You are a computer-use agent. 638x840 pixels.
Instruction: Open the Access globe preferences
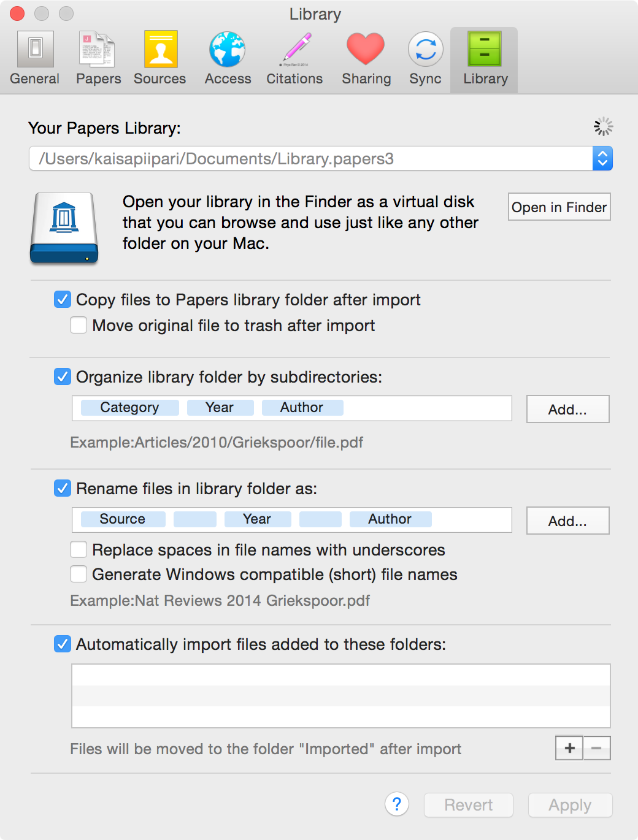[x=228, y=59]
